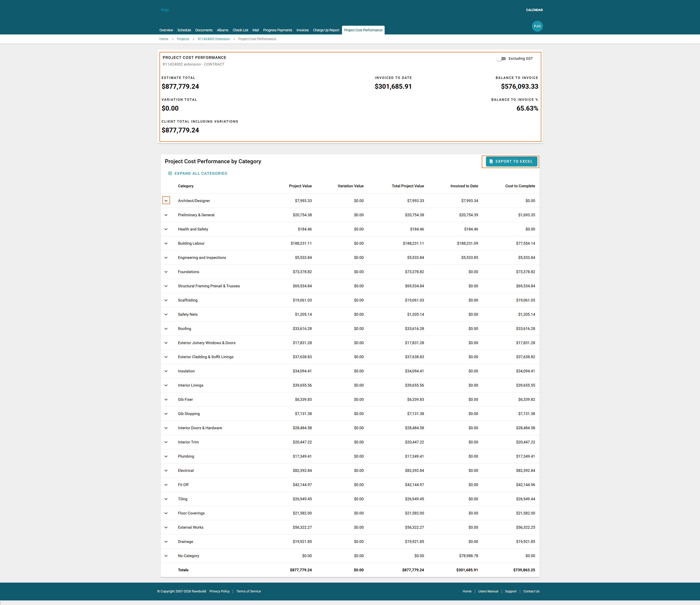Expand the Exterior Joinery Windows & Doors row
This screenshot has height=605, width=700.
click(166, 343)
